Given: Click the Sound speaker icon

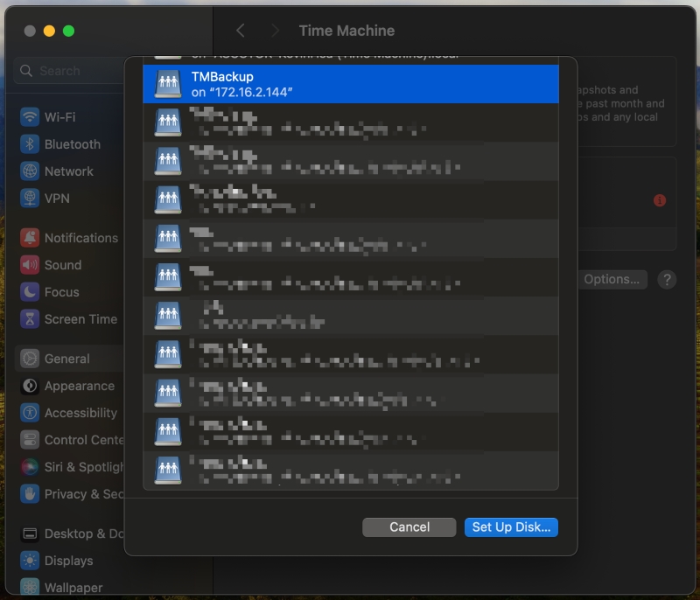Looking at the screenshot, I should (x=30, y=265).
